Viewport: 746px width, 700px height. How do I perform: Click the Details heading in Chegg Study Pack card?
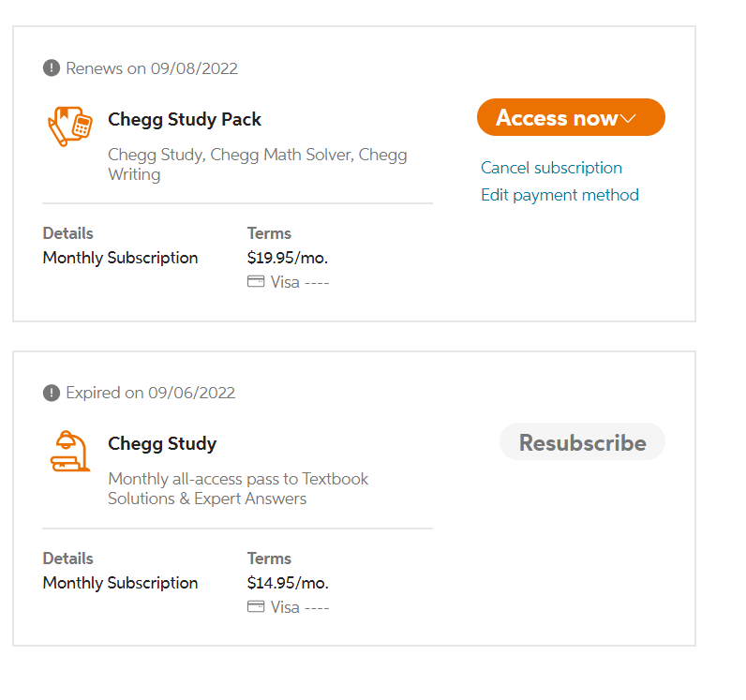[x=68, y=233]
